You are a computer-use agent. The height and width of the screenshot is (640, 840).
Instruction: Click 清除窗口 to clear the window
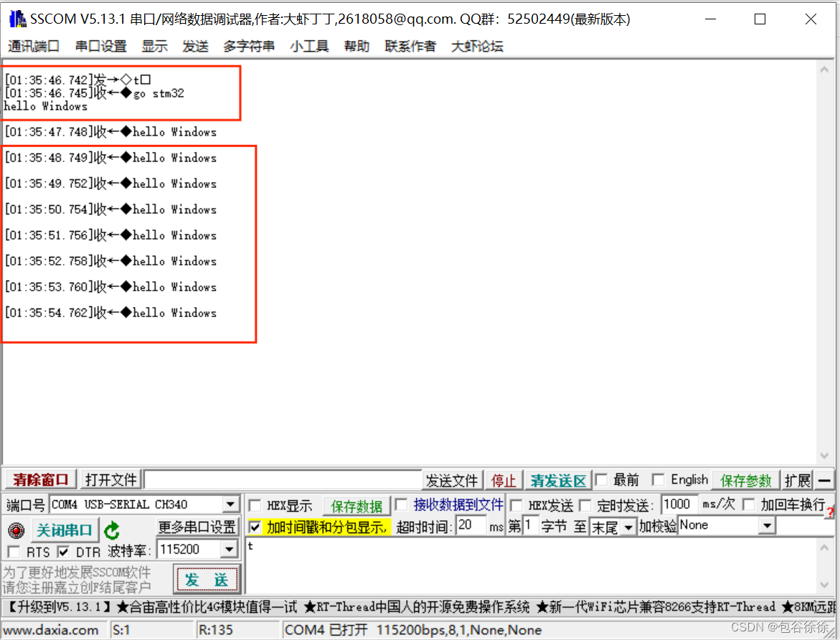tap(39, 479)
